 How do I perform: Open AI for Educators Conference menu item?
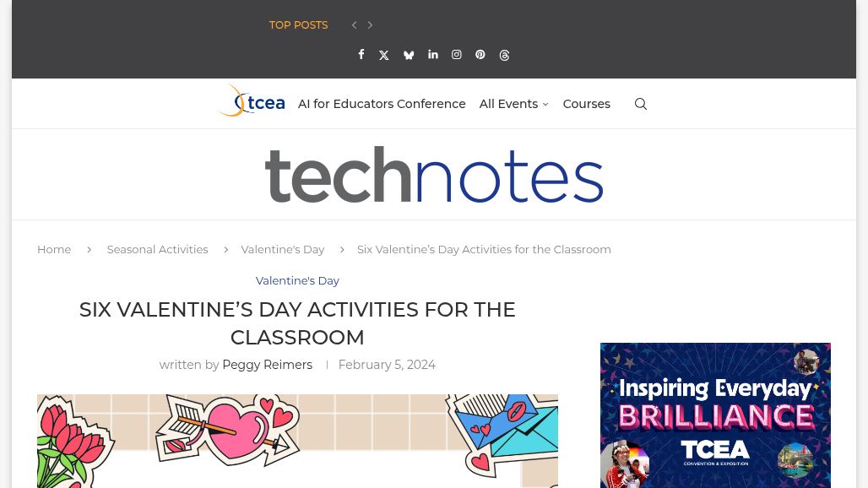(x=382, y=104)
